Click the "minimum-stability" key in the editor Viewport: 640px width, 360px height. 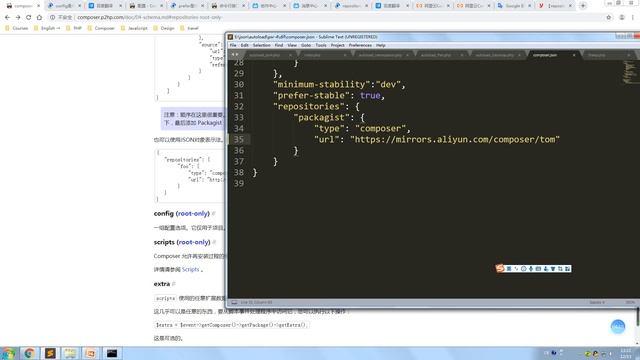click(321, 84)
